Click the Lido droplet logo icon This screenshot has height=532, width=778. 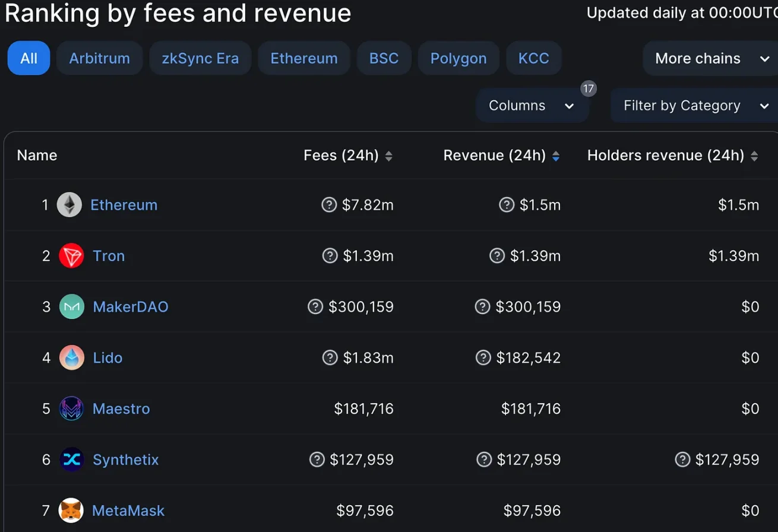pyautogui.click(x=71, y=358)
